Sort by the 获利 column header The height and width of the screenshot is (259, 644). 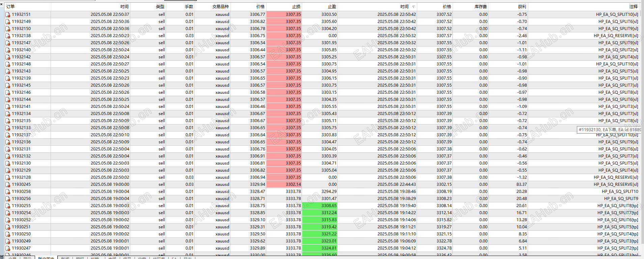pyautogui.click(x=508, y=7)
